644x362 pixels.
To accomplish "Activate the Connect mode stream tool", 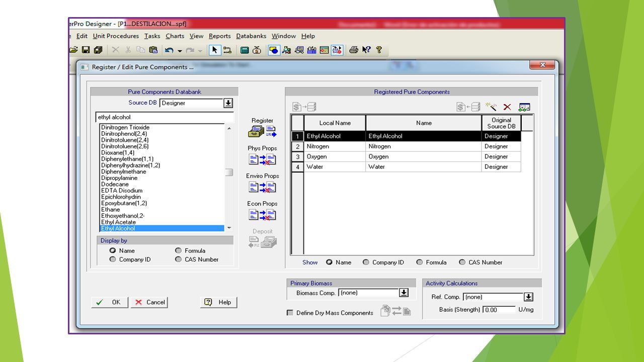I will pyautogui.click(x=227, y=50).
